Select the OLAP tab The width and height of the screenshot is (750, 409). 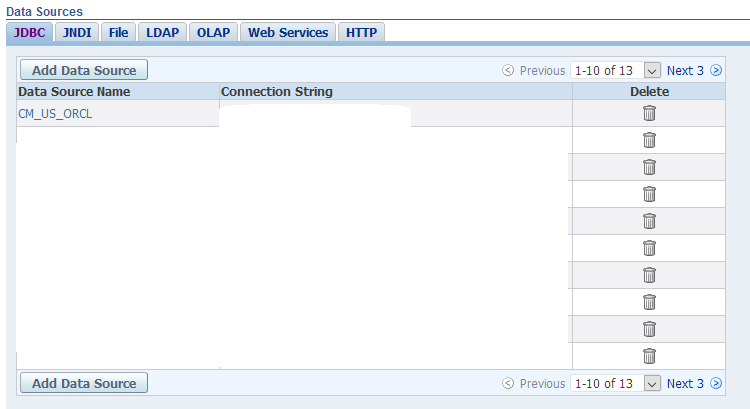point(211,32)
